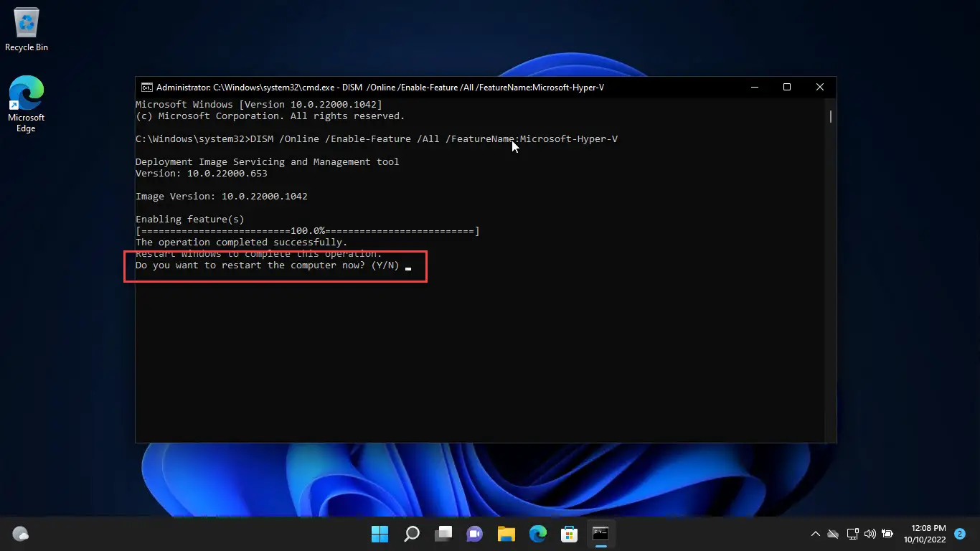Open network status tray icon
The height and width of the screenshot is (551, 980).
[x=852, y=534]
